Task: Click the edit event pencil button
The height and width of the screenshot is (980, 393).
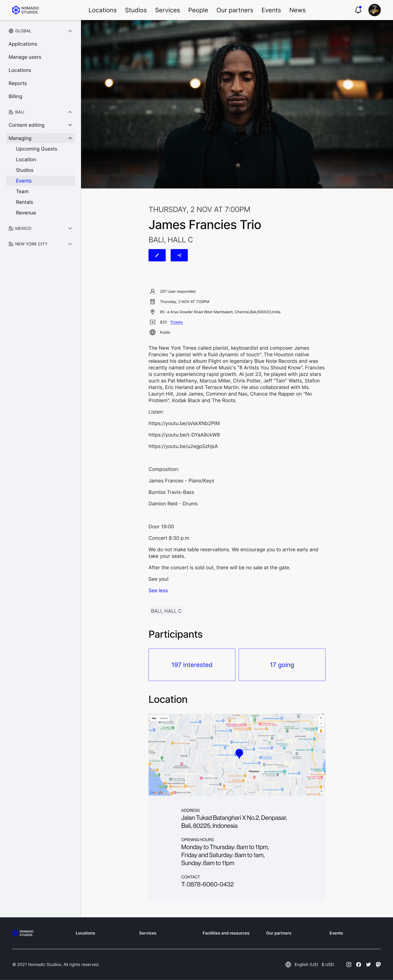Action: point(157,255)
